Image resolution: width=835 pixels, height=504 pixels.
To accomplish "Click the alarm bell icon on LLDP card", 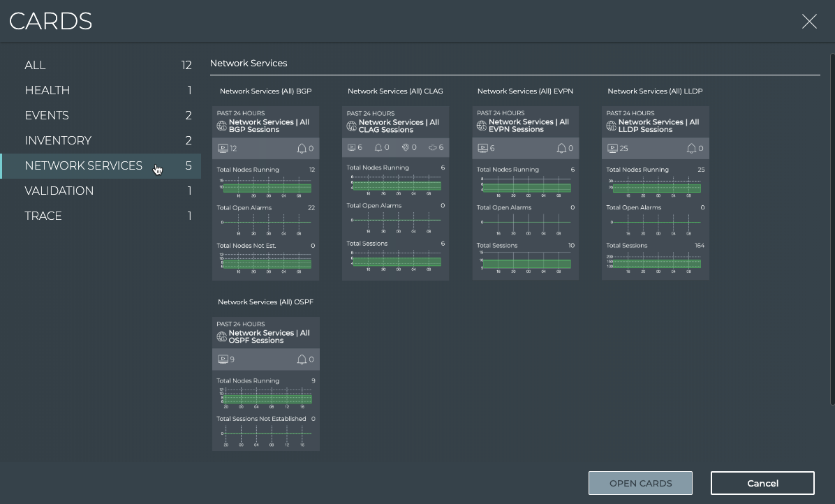I will (x=691, y=148).
